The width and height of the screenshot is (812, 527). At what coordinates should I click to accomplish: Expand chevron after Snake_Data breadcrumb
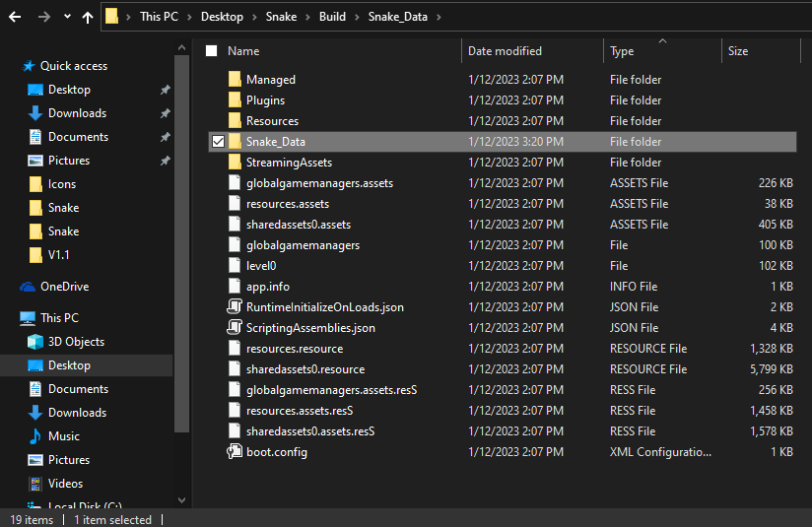point(440,17)
